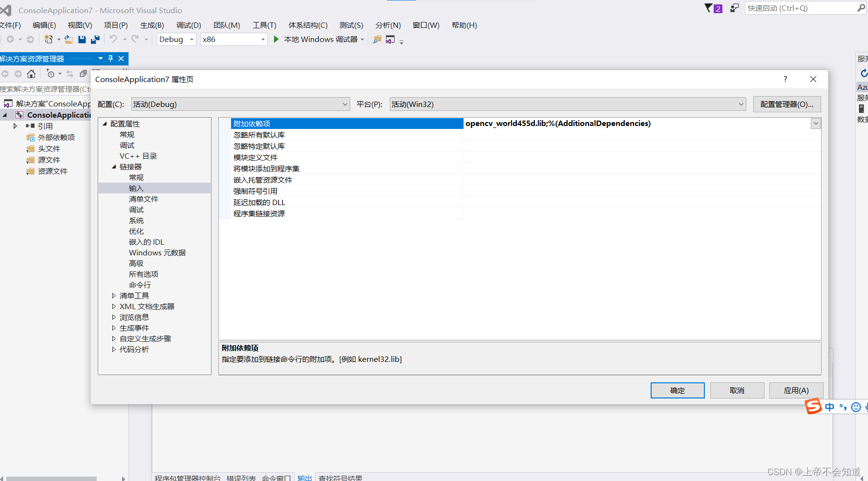Click the New Project toolbar icon
This screenshot has width=868, height=481.
pos(48,40)
